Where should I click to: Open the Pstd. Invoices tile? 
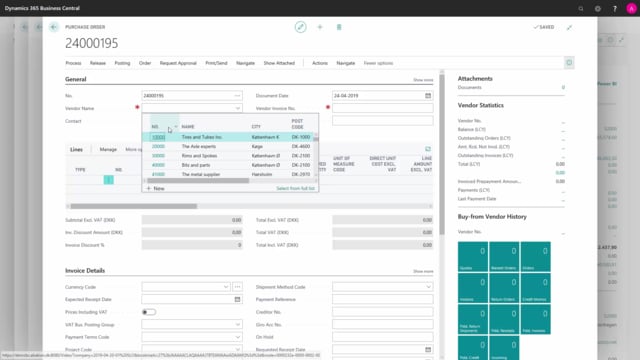(536, 320)
